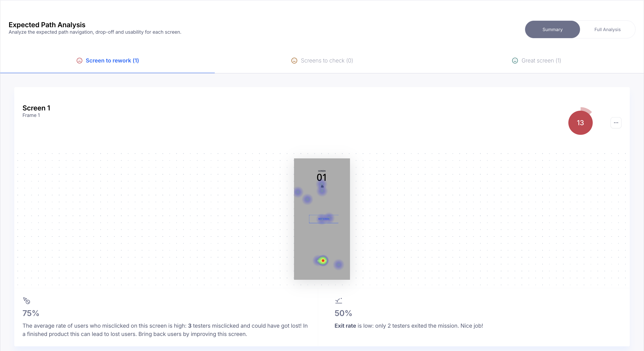Screen dimensions: 644x351
Task: Click the 50% exit rate value
Action: [x=343, y=313]
